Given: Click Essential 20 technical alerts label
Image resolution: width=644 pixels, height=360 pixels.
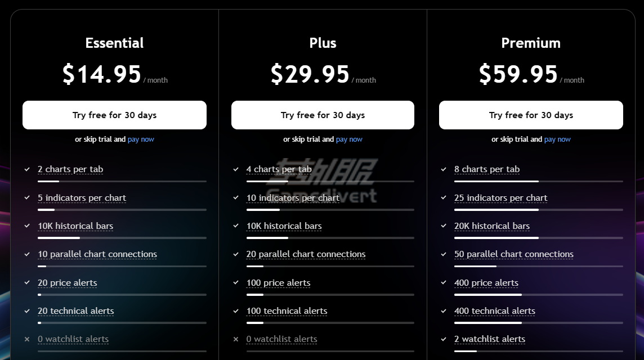Looking at the screenshot, I should click(75, 311).
